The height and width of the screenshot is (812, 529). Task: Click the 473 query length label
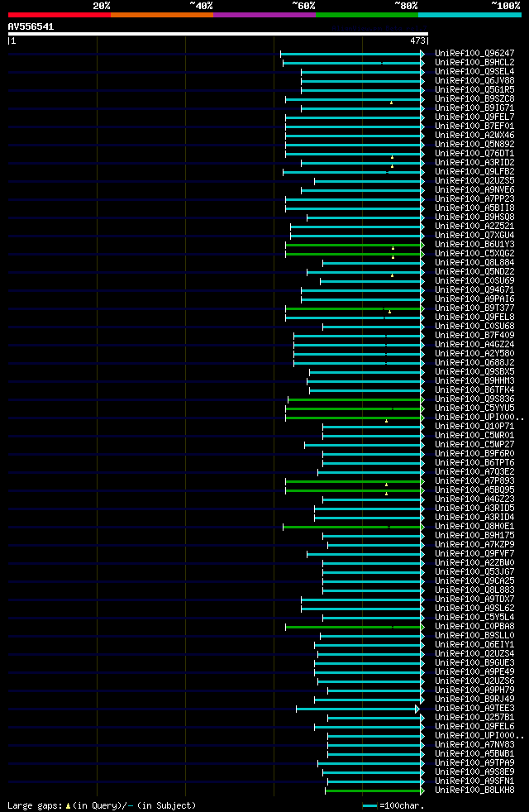(x=417, y=41)
